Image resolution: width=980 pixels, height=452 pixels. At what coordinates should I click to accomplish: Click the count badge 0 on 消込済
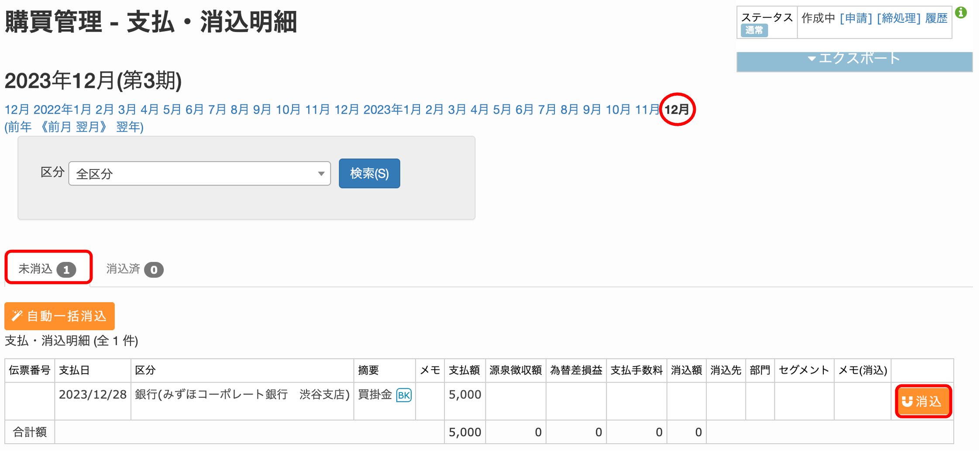(x=154, y=270)
